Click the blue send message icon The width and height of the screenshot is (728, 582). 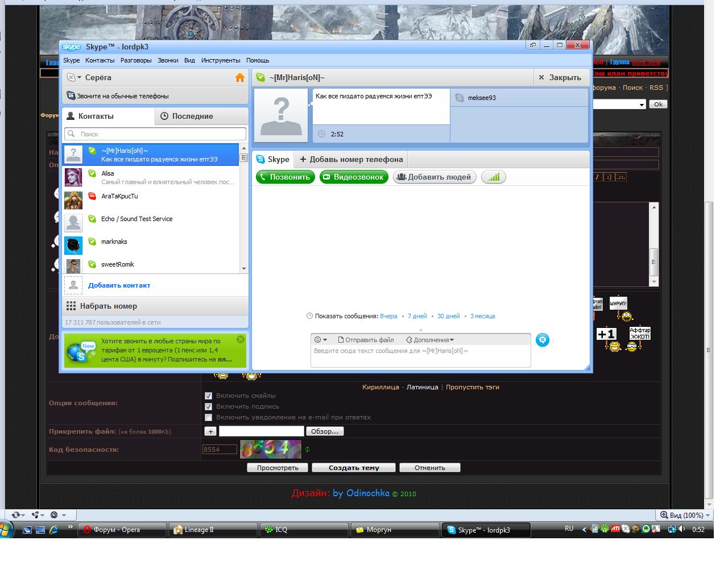[x=543, y=340]
